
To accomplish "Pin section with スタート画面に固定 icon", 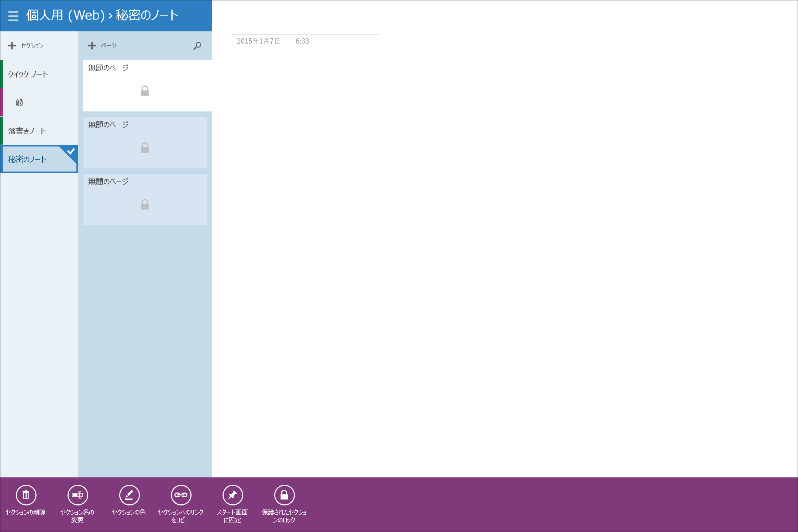I will (233, 495).
